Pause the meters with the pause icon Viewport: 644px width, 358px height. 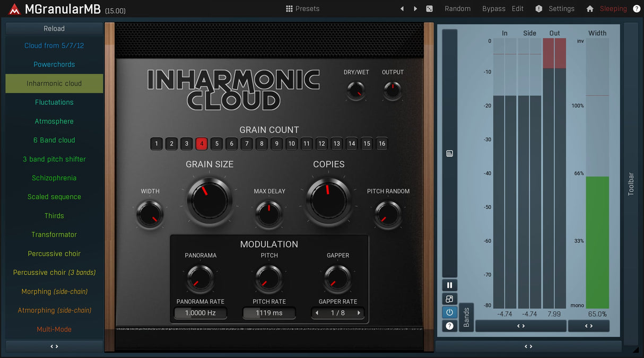coord(449,285)
